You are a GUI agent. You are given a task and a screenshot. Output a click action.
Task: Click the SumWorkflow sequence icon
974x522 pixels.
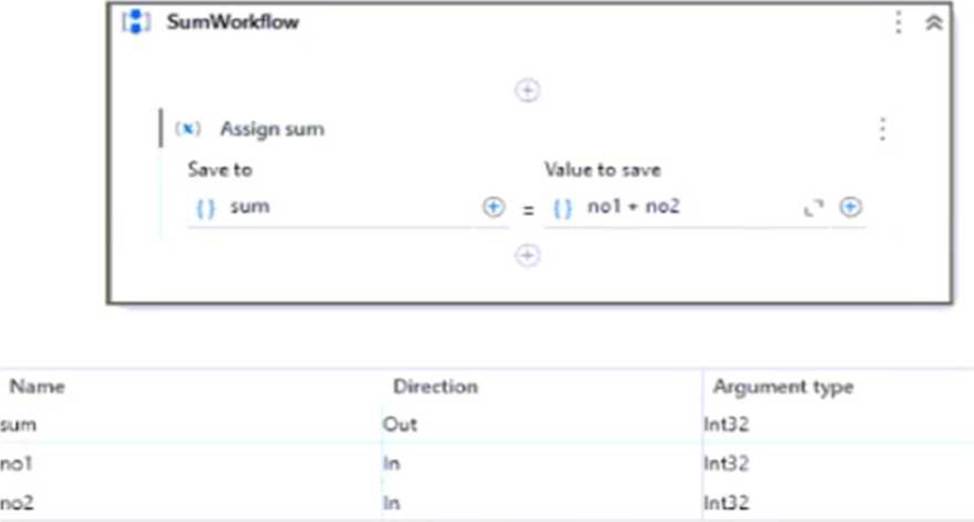point(136,22)
